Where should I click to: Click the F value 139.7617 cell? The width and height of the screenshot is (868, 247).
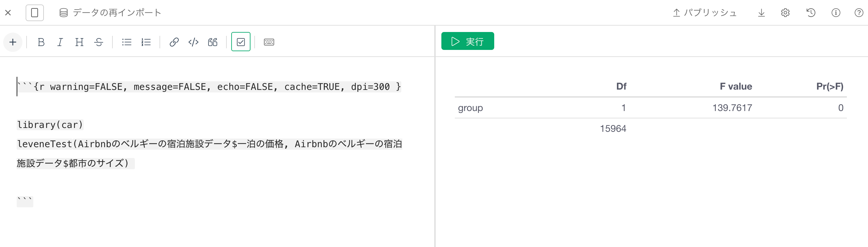[x=732, y=108]
